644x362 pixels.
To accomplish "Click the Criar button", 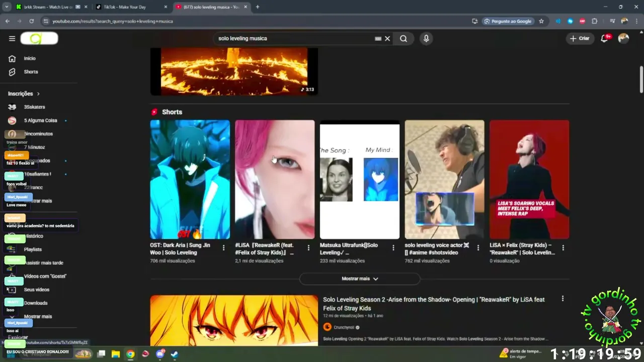I will [x=580, y=39].
